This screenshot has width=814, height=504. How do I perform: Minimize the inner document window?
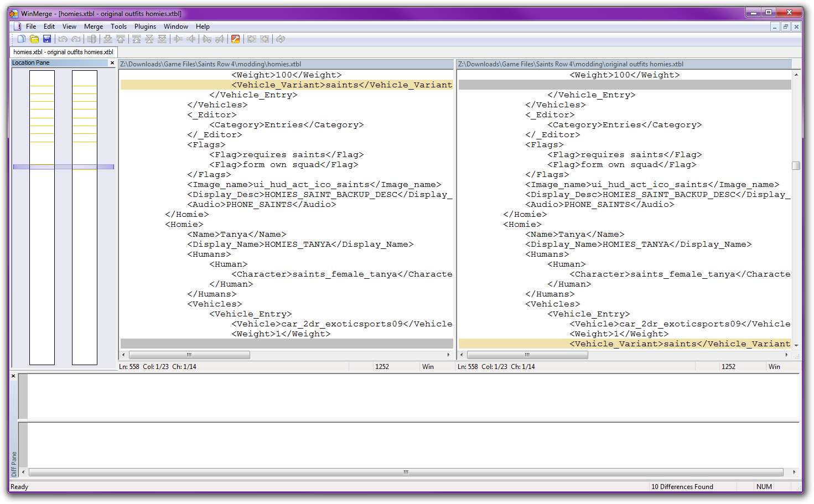[775, 27]
